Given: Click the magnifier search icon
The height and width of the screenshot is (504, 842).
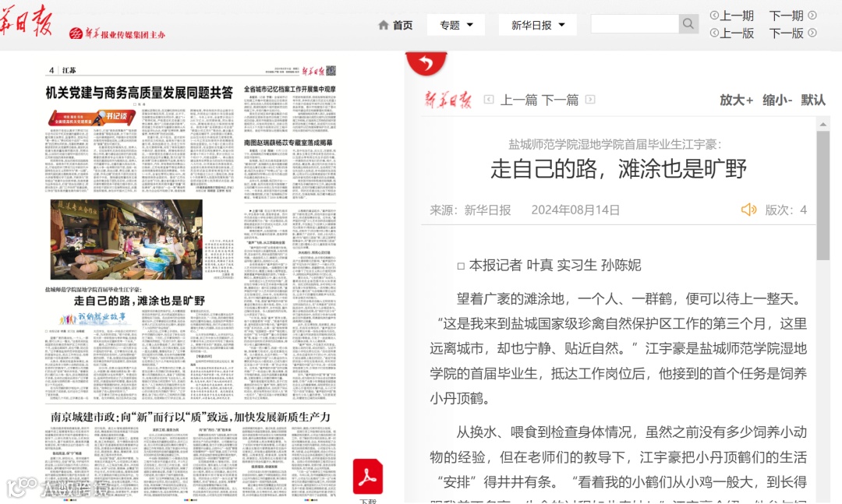Looking at the screenshot, I should (688, 23).
